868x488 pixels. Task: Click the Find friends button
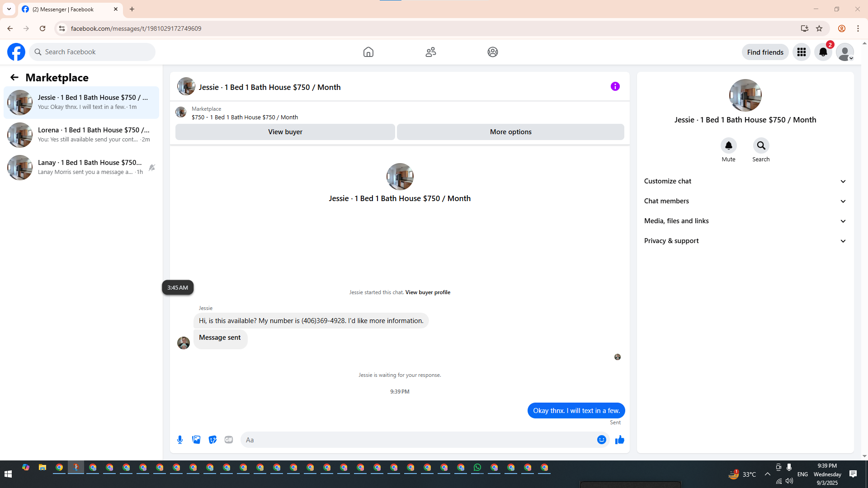(x=765, y=52)
